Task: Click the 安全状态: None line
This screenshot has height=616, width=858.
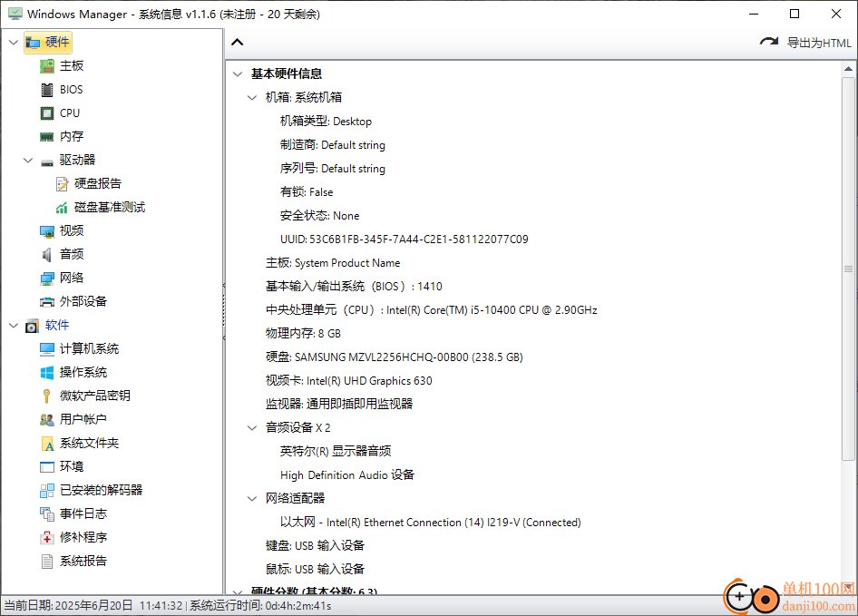Action: (x=319, y=216)
